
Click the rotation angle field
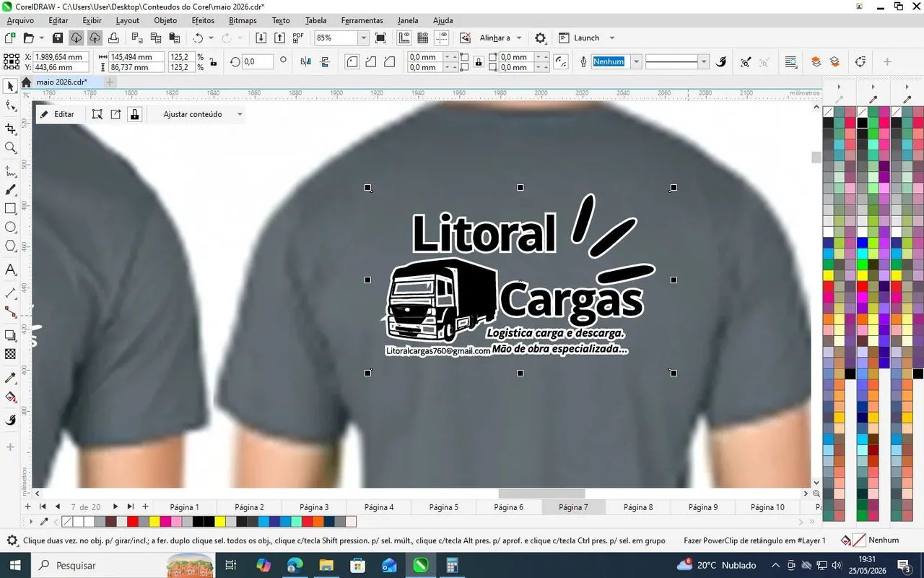257,62
